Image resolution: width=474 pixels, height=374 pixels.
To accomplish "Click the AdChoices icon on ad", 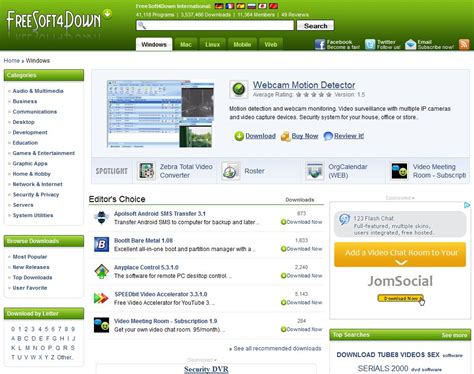I will click(x=467, y=205).
